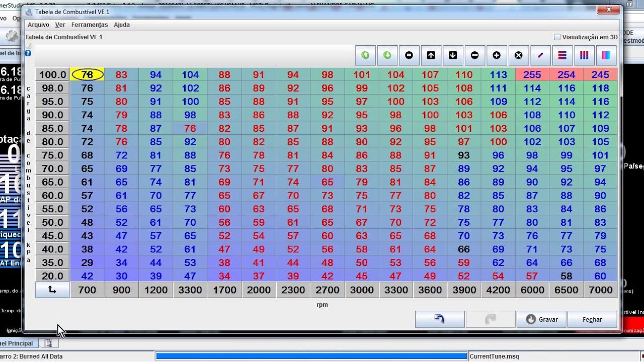
Task: Click the blue question mark help icon
Action: click(28, 53)
